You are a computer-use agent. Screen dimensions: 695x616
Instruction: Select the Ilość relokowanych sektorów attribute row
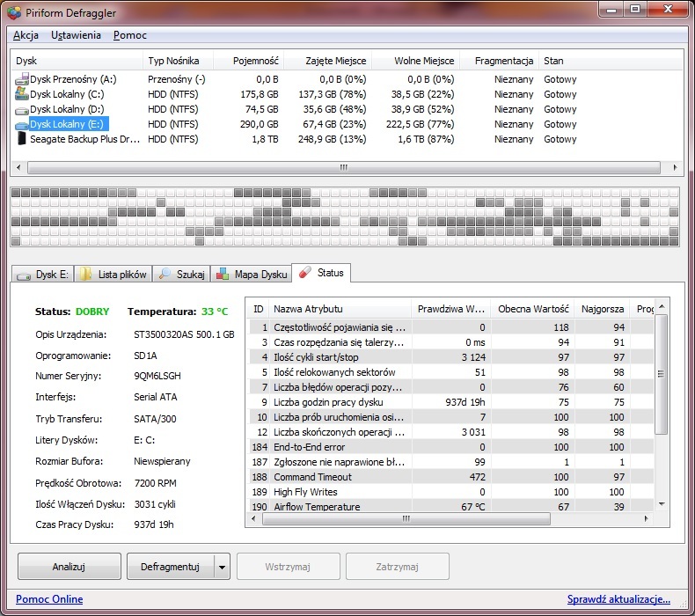(450, 372)
